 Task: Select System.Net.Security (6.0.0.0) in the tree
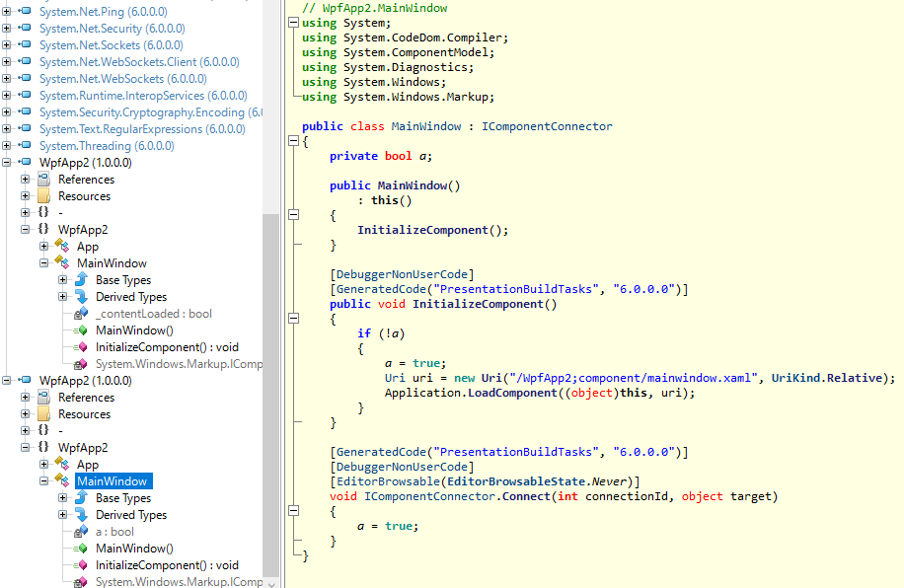pos(112,29)
